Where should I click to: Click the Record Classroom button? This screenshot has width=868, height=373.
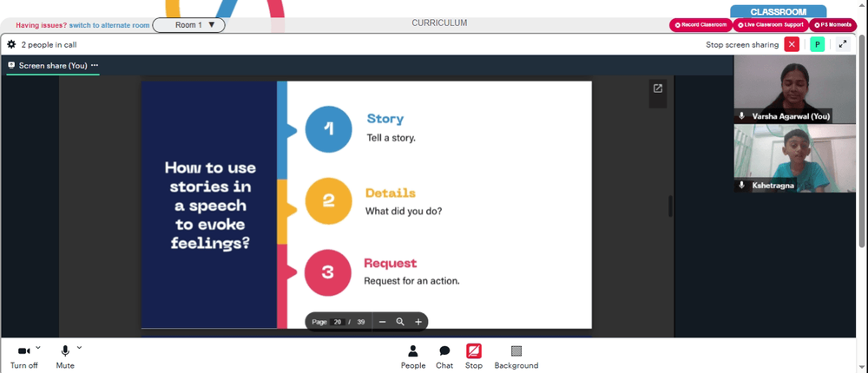pyautogui.click(x=700, y=25)
